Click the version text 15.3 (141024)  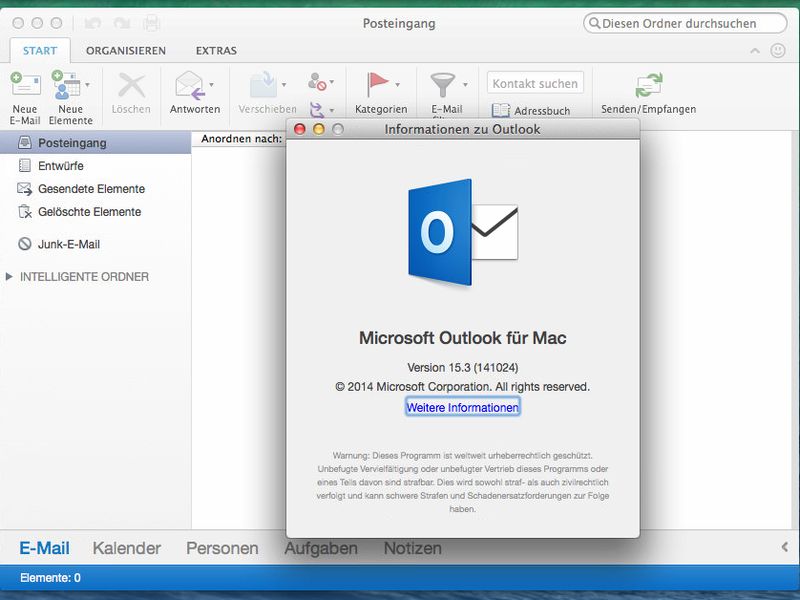(463, 367)
